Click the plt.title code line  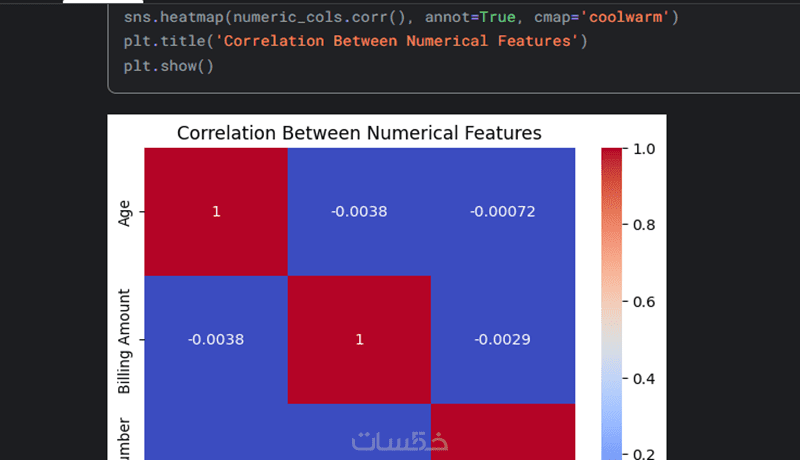pos(356,42)
